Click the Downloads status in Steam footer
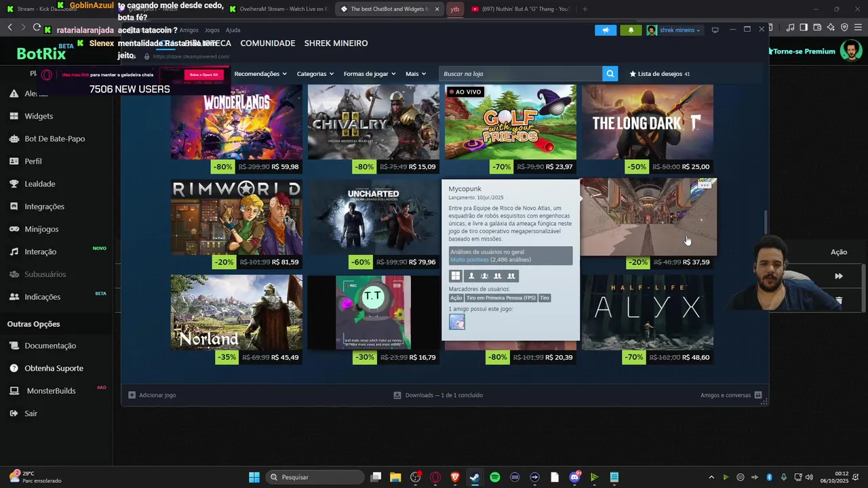Screen dimensions: 868x488 [438, 395]
